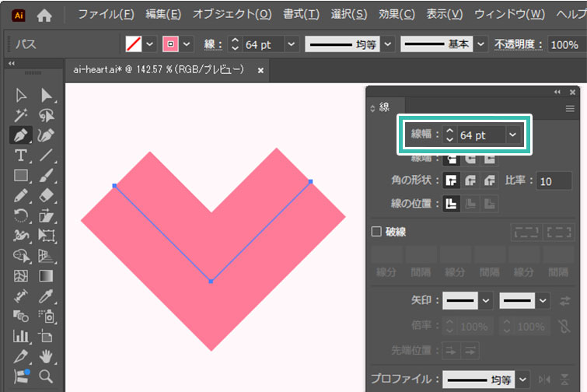This screenshot has width=587, height=392.
Task: Set miter join corner shape in 角の形状
Action: click(450, 180)
